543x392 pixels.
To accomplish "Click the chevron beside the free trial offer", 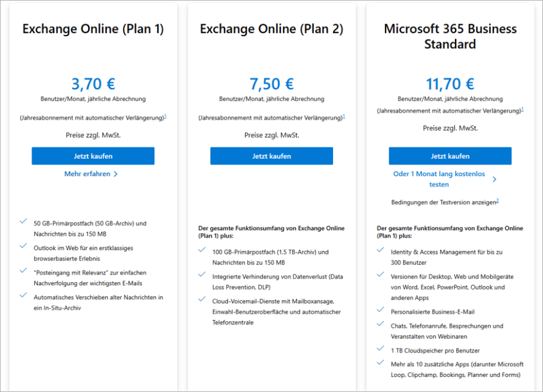I will pos(495,179).
